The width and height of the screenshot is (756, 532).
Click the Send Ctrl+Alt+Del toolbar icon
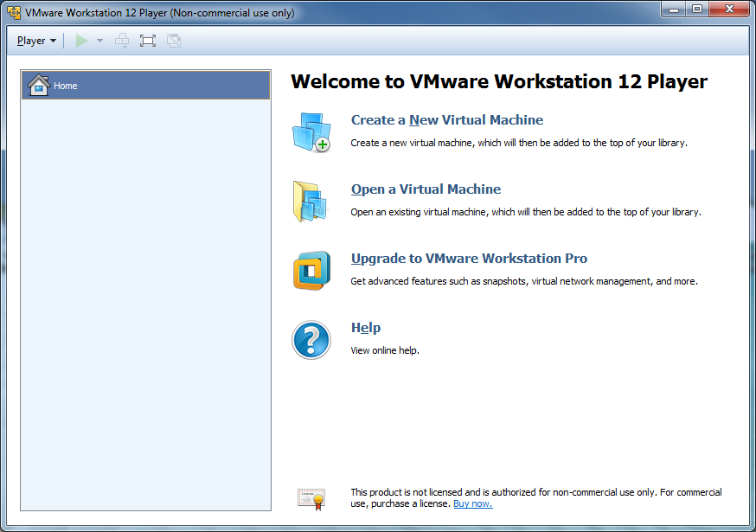(122, 41)
